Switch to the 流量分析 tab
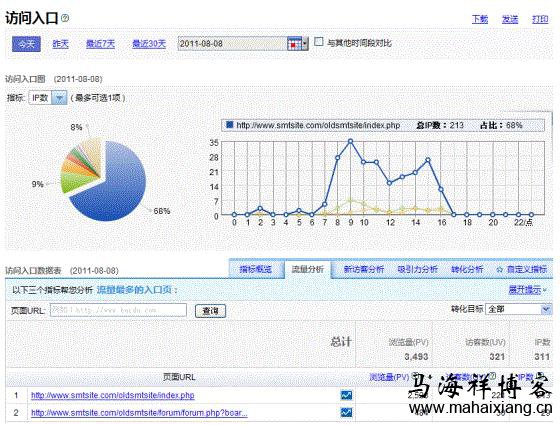The width and height of the screenshot is (560, 425). coord(308,269)
